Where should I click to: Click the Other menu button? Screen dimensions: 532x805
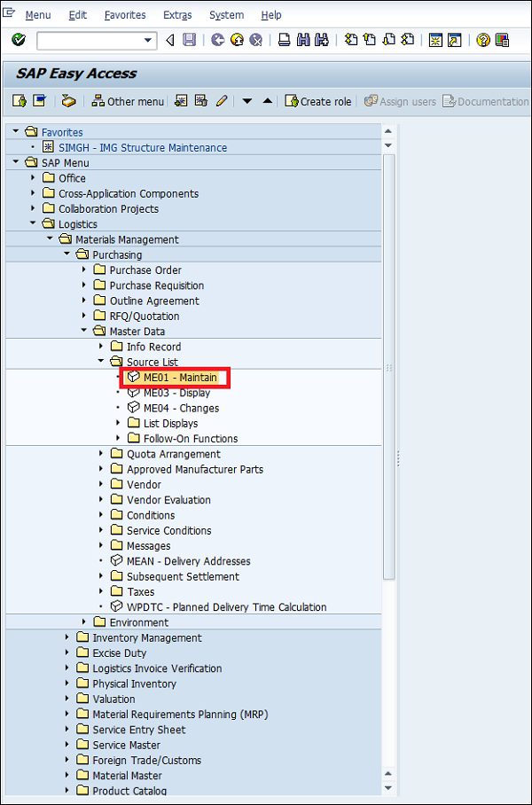pos(128,101)
